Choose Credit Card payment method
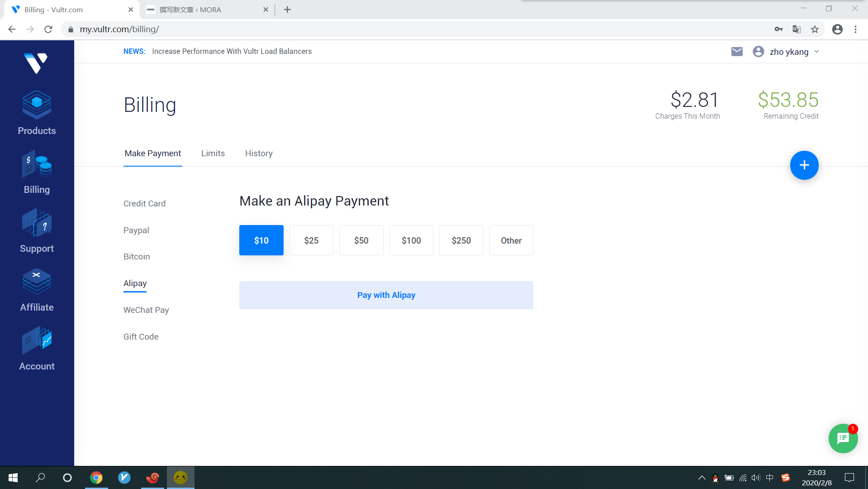This screenshot has height=489, width=868. 144,204
